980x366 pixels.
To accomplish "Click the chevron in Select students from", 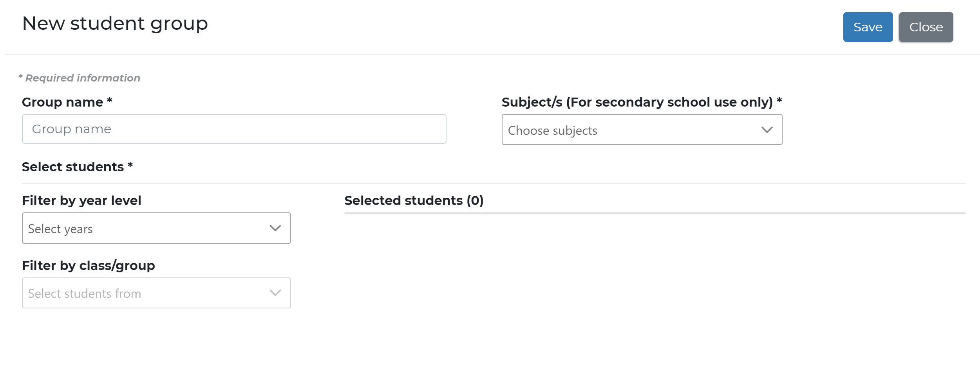I will click(275, 293).
